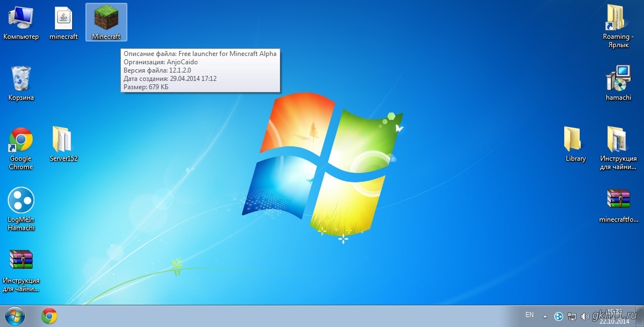Click the Hamachi tray icon
Viewport: 644px width, 327px height.
click(x=558, y=316)
